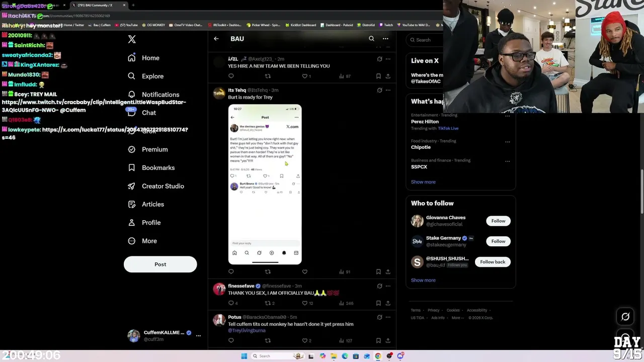
Task: Reply to the 'Burt is ready for Trey' post
Action: point(231,271)
